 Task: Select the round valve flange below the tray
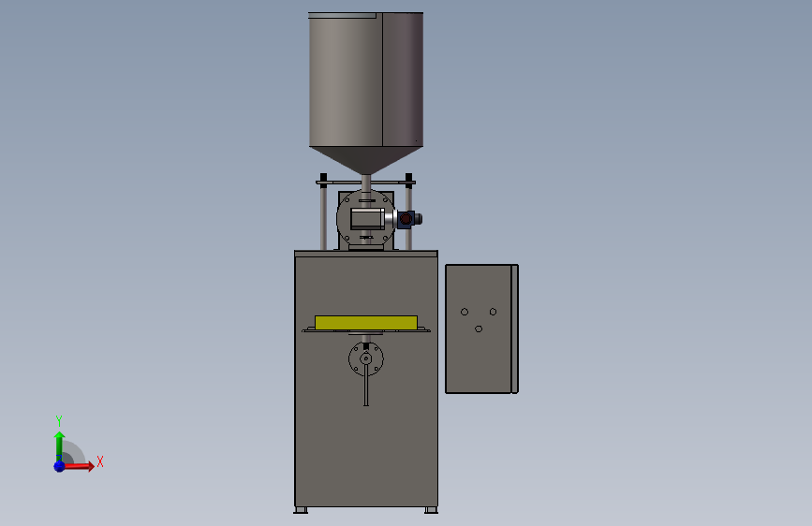pyautogui.click(x=366, y=358)
